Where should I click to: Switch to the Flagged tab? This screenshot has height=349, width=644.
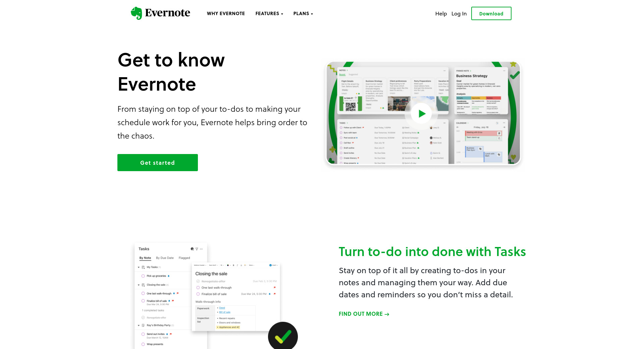184,258
